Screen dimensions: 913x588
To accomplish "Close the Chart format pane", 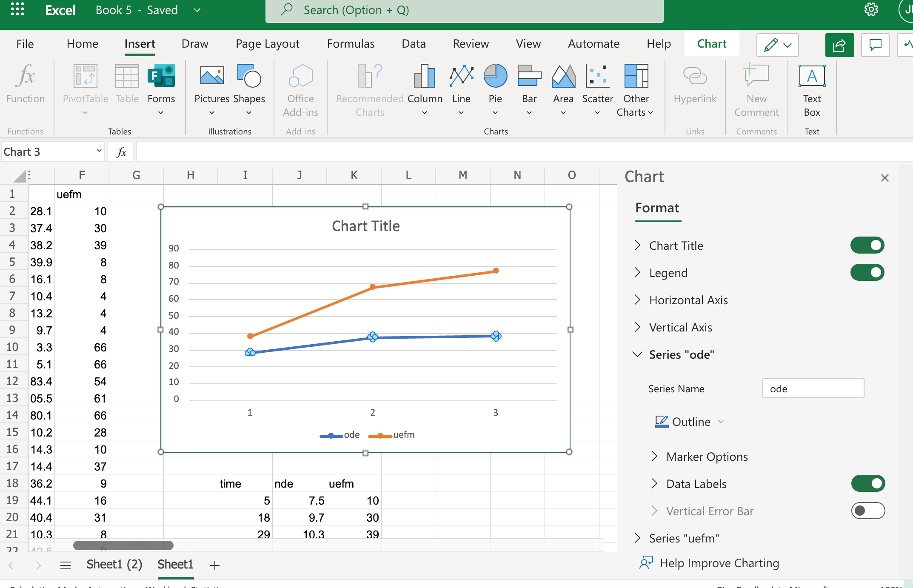I will (885, 177).
